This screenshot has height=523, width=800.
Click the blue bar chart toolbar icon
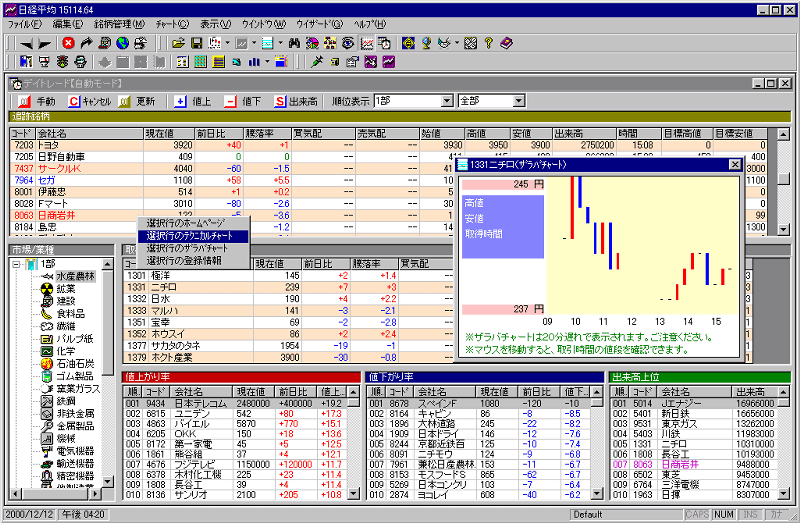tap(254, 62)
